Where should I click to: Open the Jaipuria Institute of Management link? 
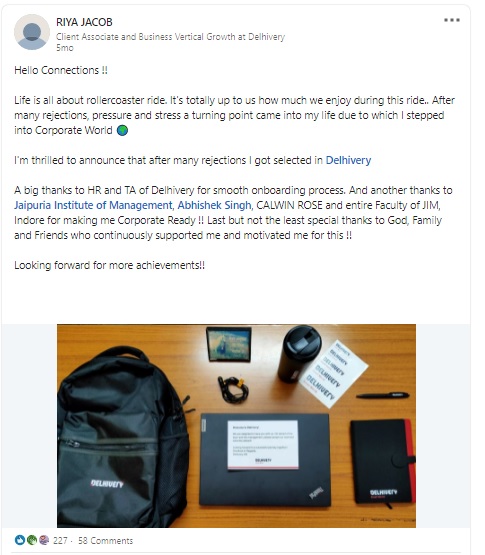pos(93,205)
